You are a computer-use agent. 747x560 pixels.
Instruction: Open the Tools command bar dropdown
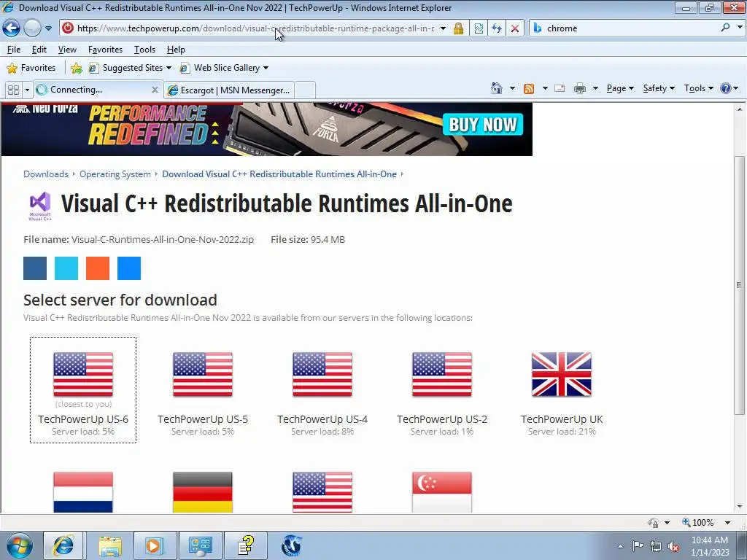pyautogui.click(x=698, y=88)
